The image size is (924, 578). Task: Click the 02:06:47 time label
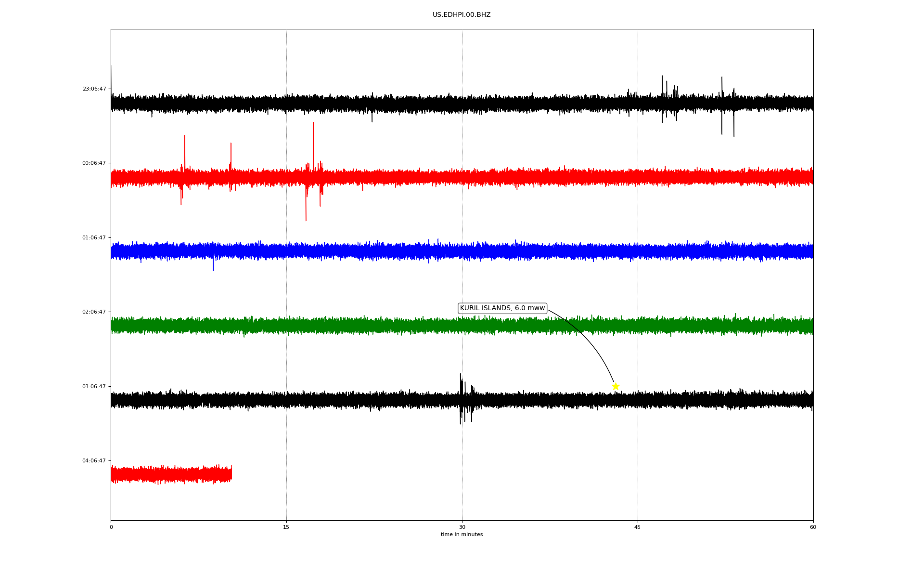(94, 312)
